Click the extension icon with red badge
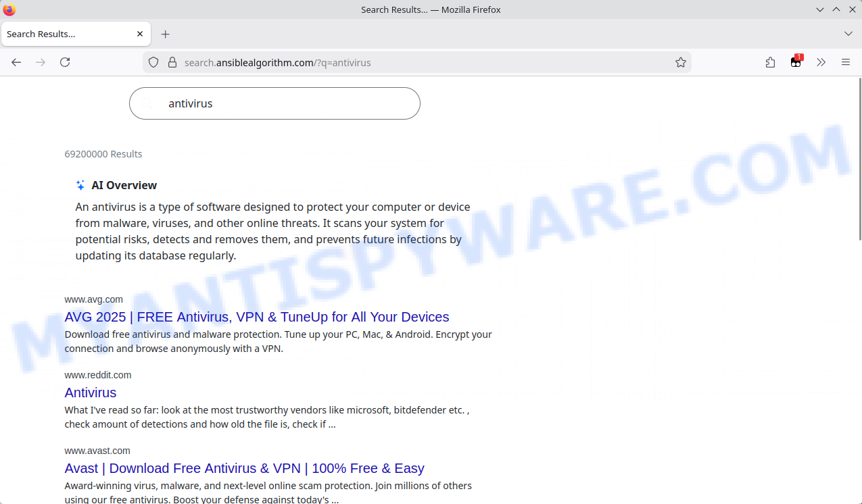 796,62
